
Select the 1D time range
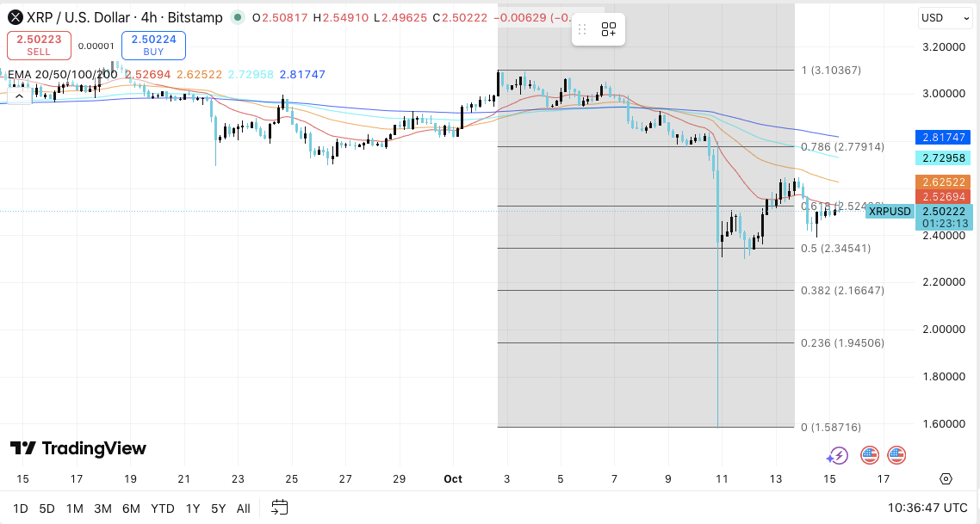click(x=21, y=509)
